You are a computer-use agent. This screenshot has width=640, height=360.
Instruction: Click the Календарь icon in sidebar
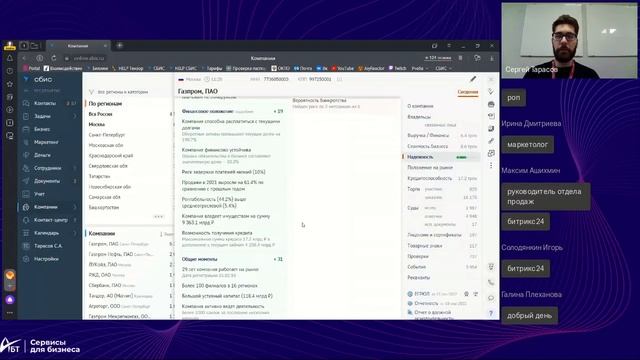click(26, 233)
